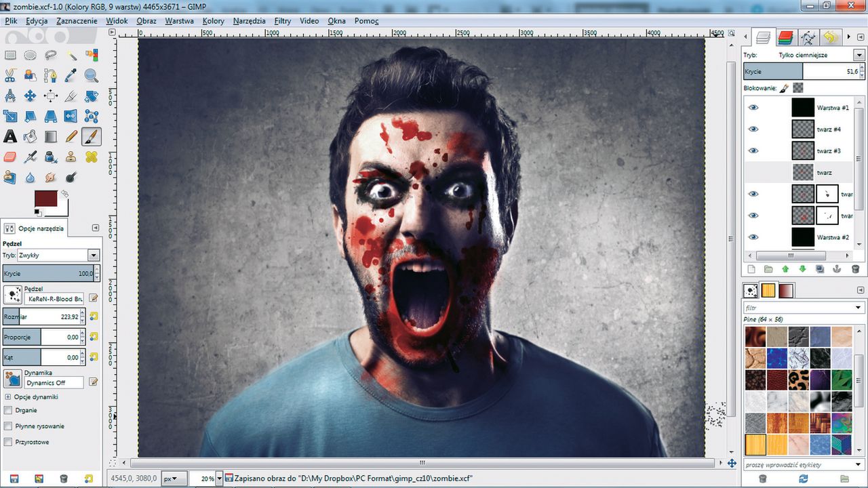Click the anchor layer icon
The height and width of the screenshot is (488, 868).
[x=837, y=269]
